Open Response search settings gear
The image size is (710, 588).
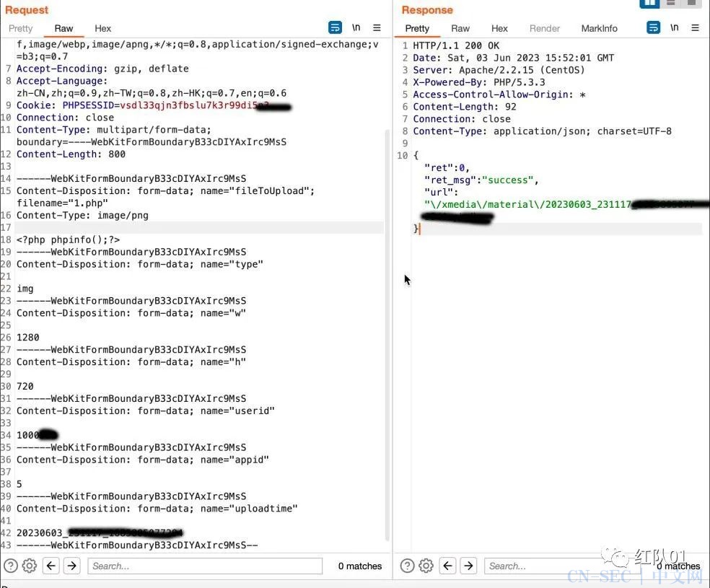click(426, 566)
